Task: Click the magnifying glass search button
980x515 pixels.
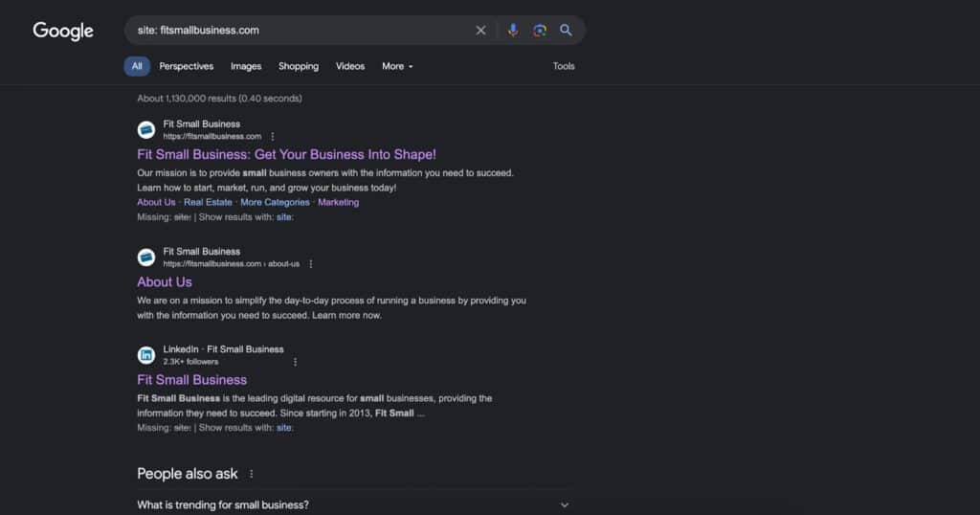Action: pos(567,31)
